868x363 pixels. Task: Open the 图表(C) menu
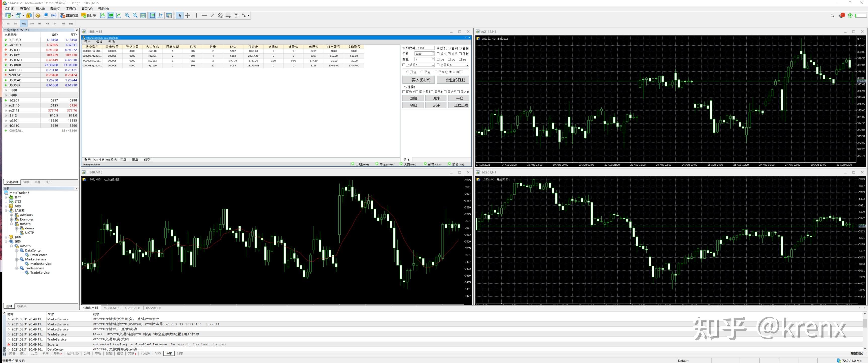[x=55, y=9]
